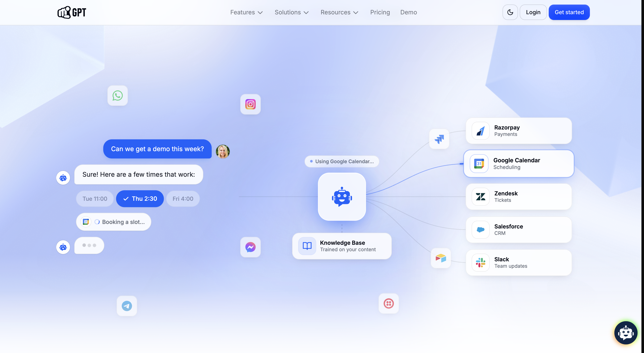Click the Jira icon tile

(439, 139)
